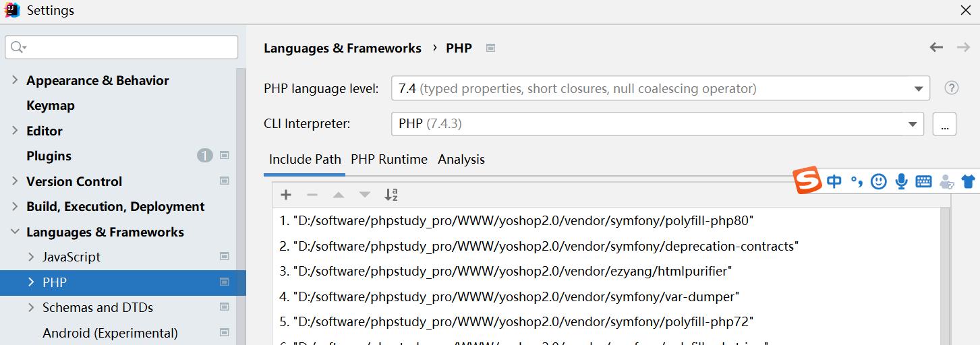This screenshot has width=980, height=345.
Task: Click the include path list scrollbar
Action: tap(944, 276)
